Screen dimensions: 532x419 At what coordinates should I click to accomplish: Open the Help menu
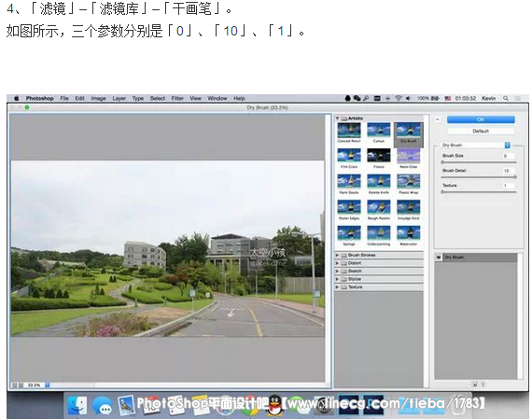click(x=239, y=98)
